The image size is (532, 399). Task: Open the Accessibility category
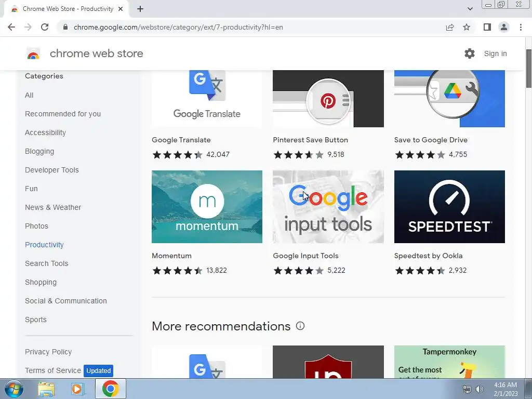coord(46,132)
